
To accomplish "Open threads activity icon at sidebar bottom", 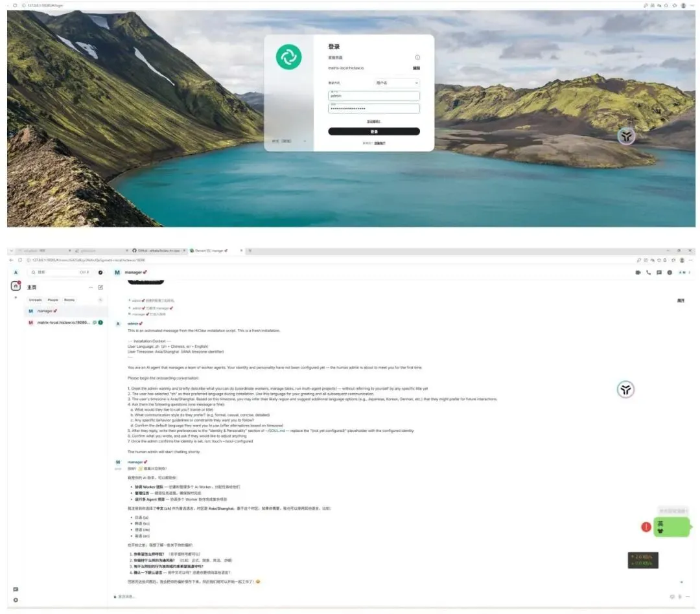I will coord(16,589).
